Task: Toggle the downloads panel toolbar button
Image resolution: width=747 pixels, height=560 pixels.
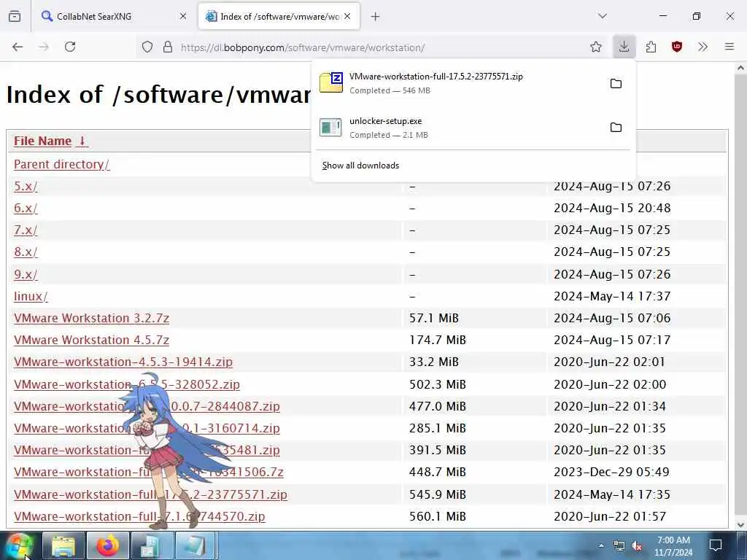Action: [624, 47]
